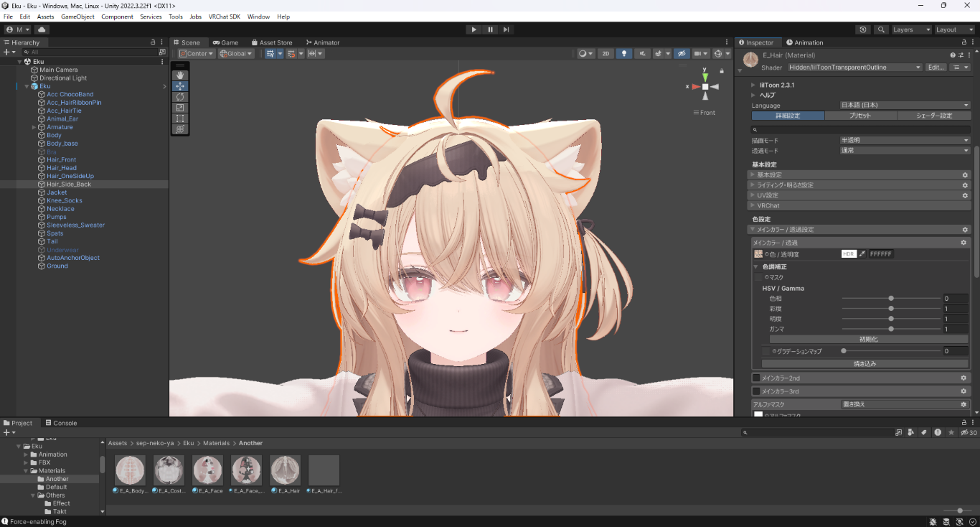Click the eyedropper beside the HDR color field
The height and width of the screenshot is (527, 980).
[862, 253]
